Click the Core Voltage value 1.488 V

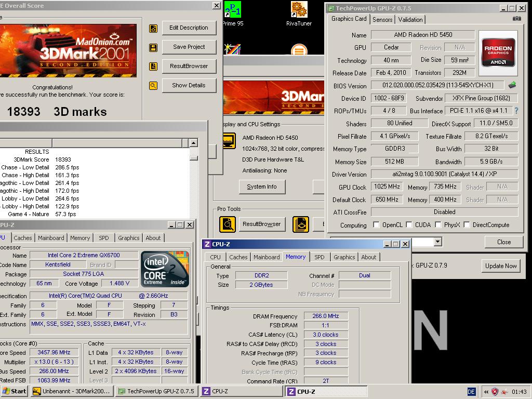click(119, 283)
